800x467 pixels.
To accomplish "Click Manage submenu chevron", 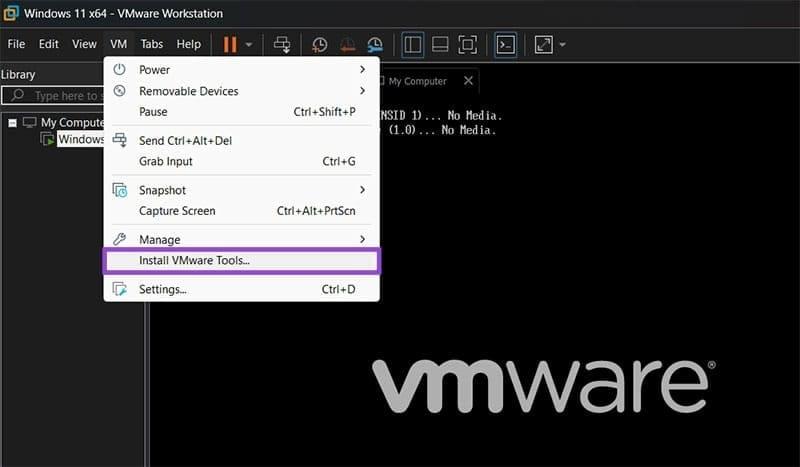I will tap(362, 239).
